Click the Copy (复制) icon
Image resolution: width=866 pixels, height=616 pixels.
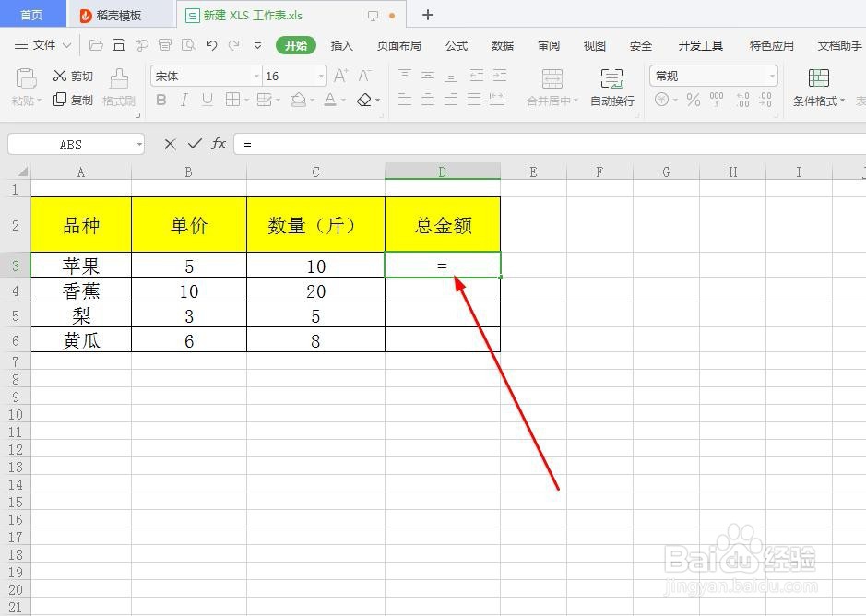[72, 100]
